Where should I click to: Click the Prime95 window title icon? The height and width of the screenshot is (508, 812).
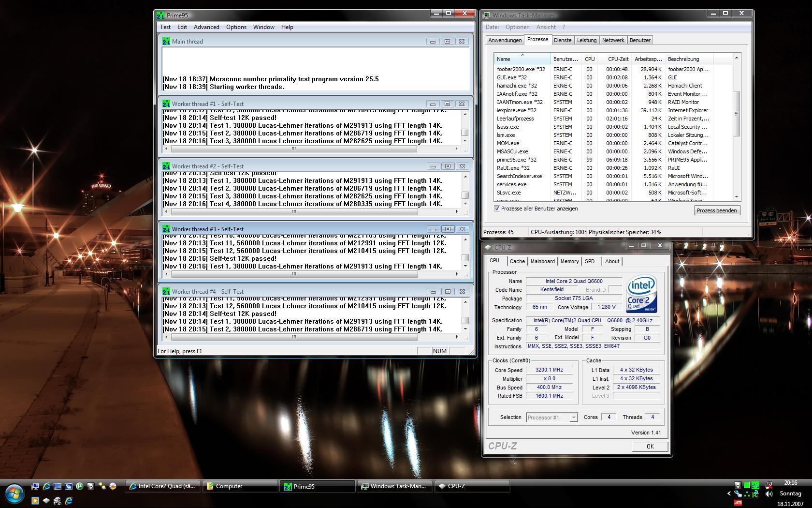pos(160,15)
